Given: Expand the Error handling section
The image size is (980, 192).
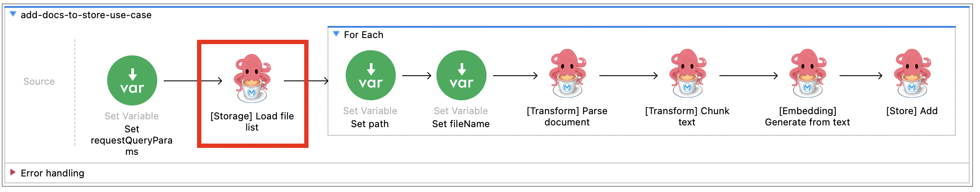Looking at the screenshot, I should click(x=13, y=173).
